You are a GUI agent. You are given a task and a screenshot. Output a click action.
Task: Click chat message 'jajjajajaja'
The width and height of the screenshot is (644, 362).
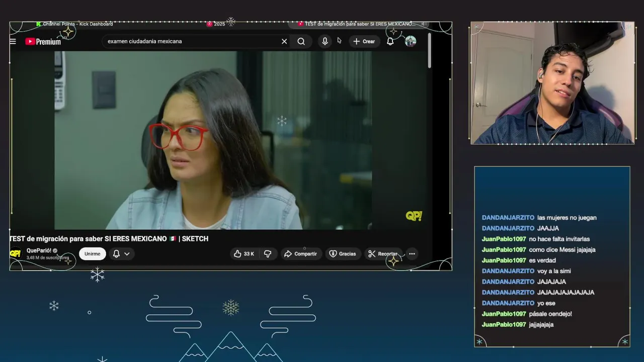[541, 324]
